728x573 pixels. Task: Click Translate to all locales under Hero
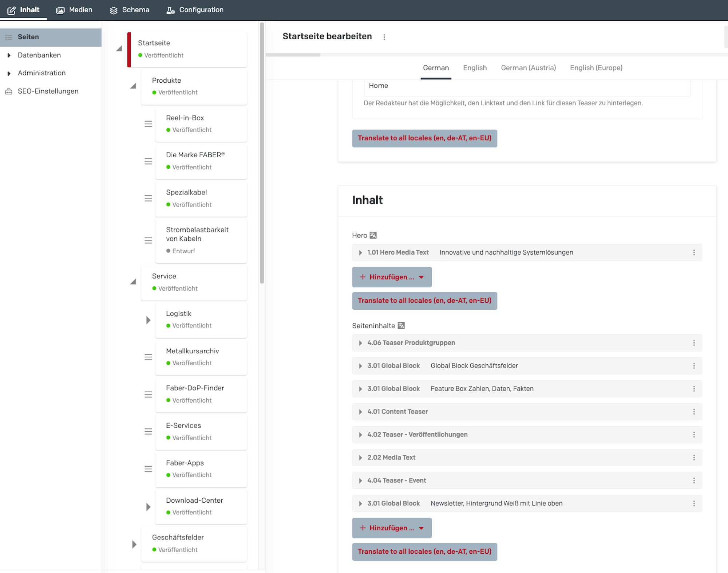click(x=424, y=301)
